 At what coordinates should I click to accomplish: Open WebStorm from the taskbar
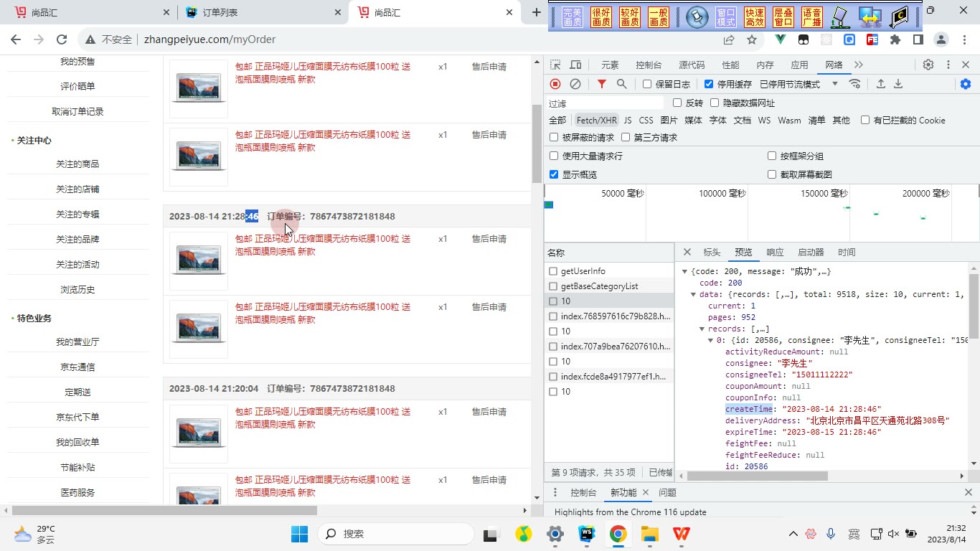(x=587, y=534)
